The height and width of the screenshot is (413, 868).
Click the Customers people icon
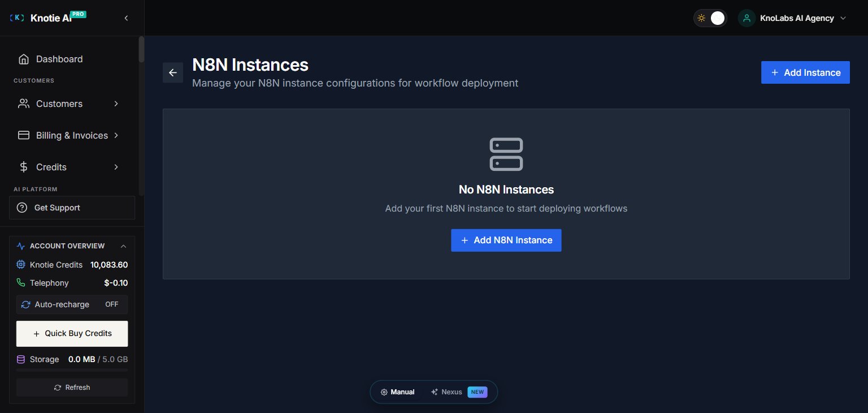[24, 104]
